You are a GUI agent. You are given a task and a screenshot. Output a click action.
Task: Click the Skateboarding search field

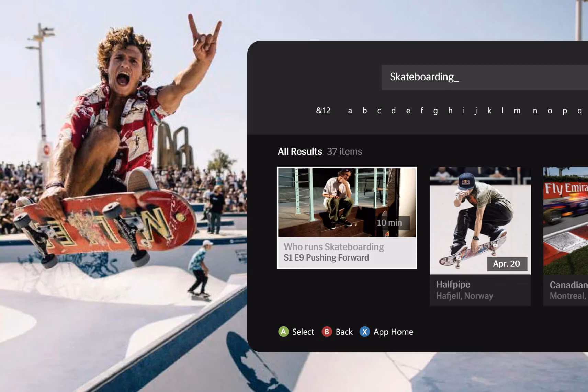tap(485, 77)
